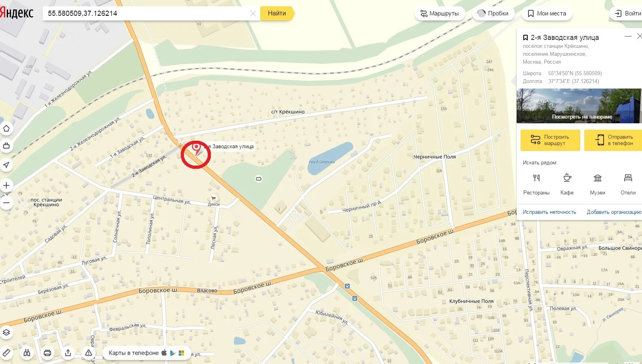Screen dimensions: 642x364
Task: Open the ruler distance measuring tool
Action: [6, 353]
